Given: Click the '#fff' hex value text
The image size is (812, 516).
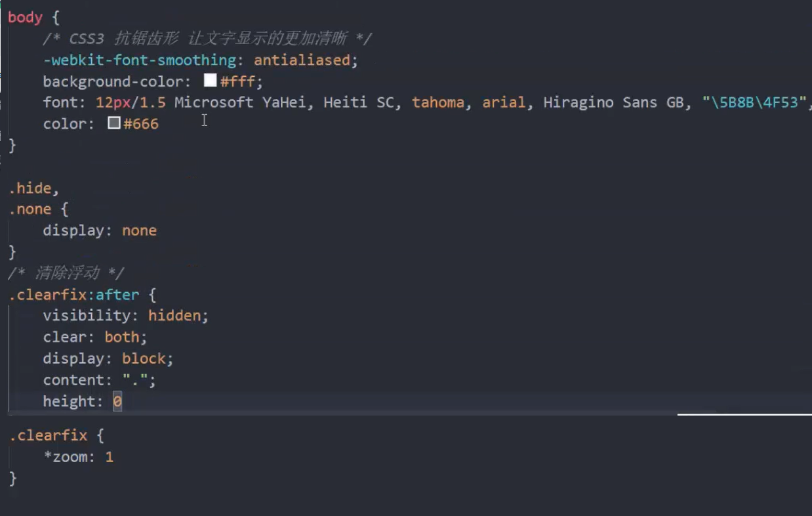Looking at the screenshot, I should click(237, 81).
